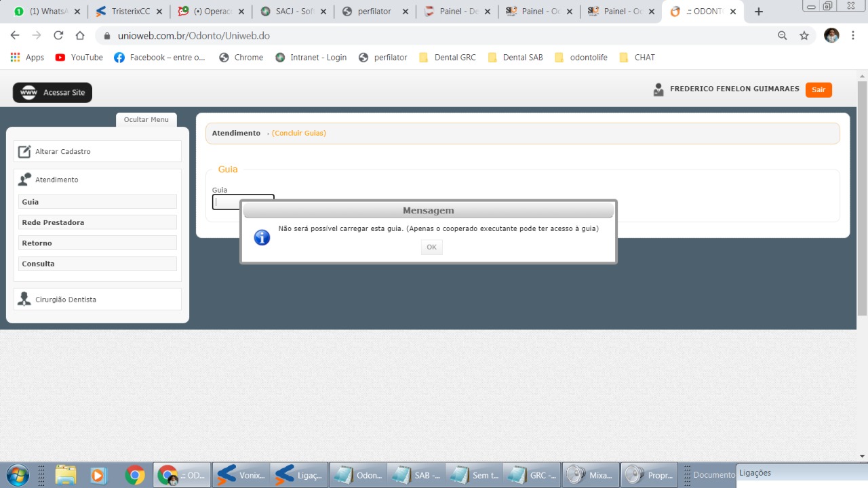Click the Cirurgião Dentista person icon
The image size is (868, 488).
click(24, 300)
